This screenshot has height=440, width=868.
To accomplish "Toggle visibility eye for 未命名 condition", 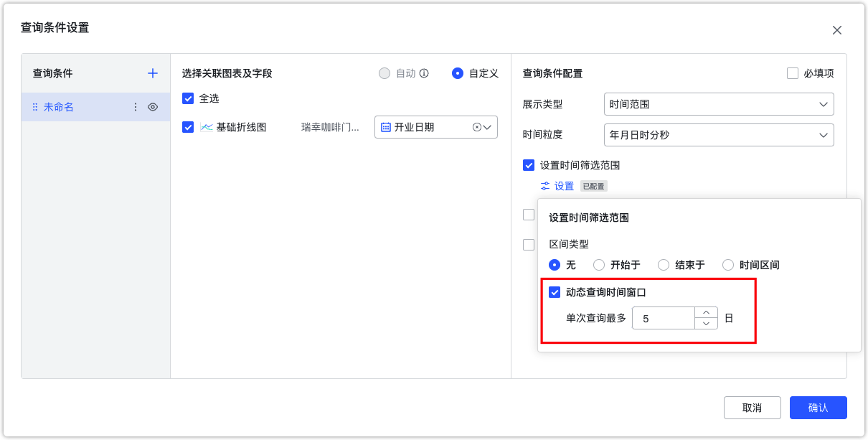I will (153, 107).
